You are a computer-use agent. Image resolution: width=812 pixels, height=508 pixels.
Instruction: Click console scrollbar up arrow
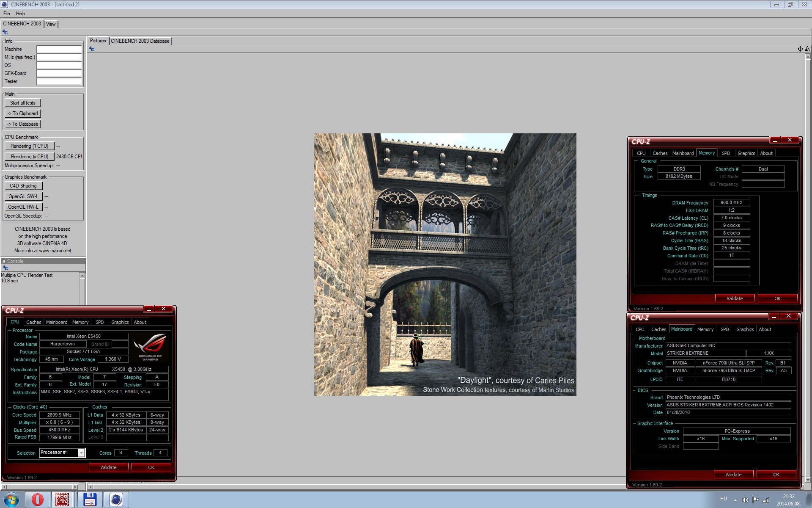click(82, 276)
